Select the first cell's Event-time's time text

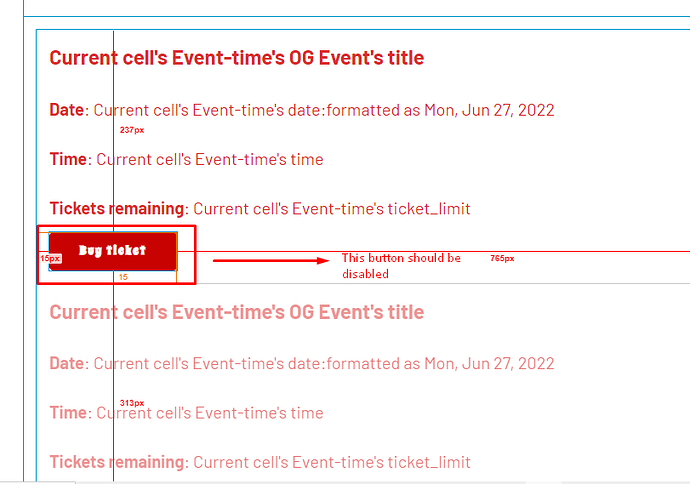(x=210, y=159)
